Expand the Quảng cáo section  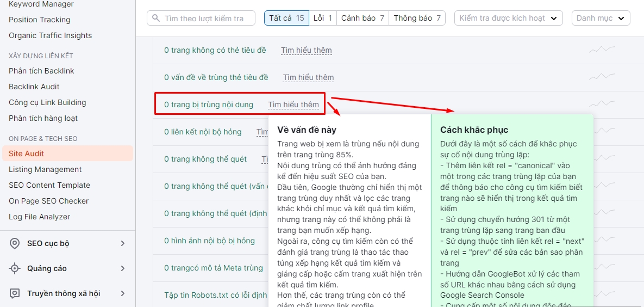(x=122, y=269)
